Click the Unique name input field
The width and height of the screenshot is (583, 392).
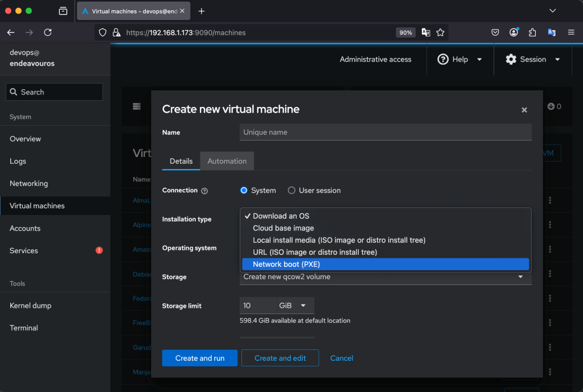click(385, 132)
